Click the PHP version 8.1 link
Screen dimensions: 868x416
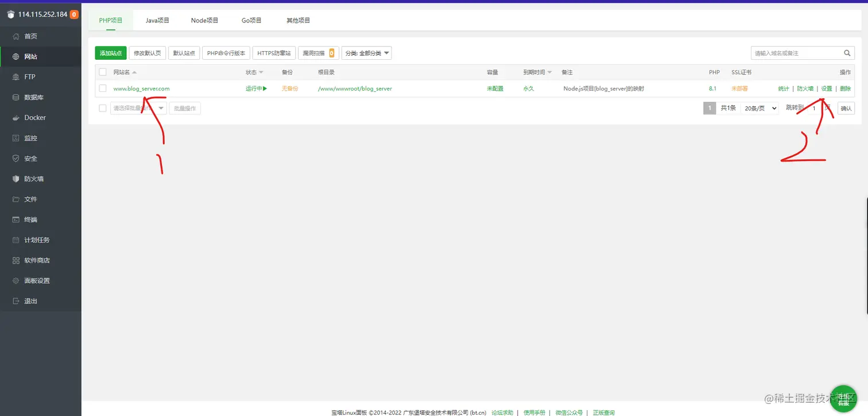point(712,88)
